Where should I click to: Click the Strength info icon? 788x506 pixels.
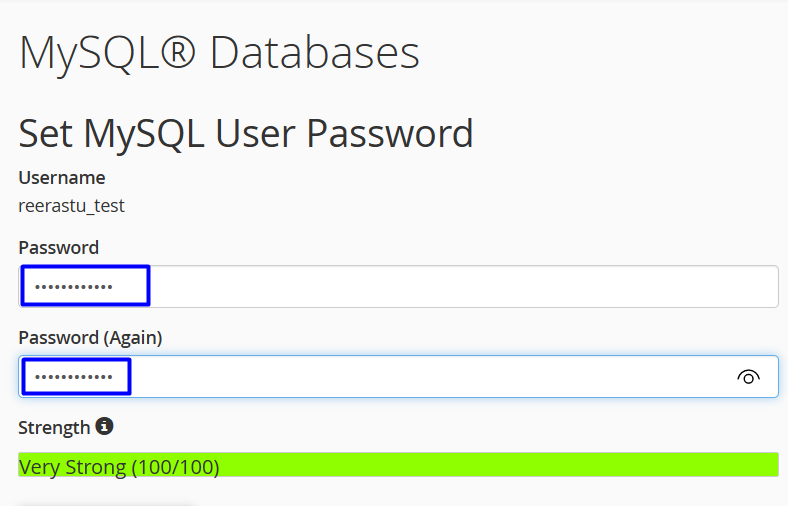[x=104, y=427]
